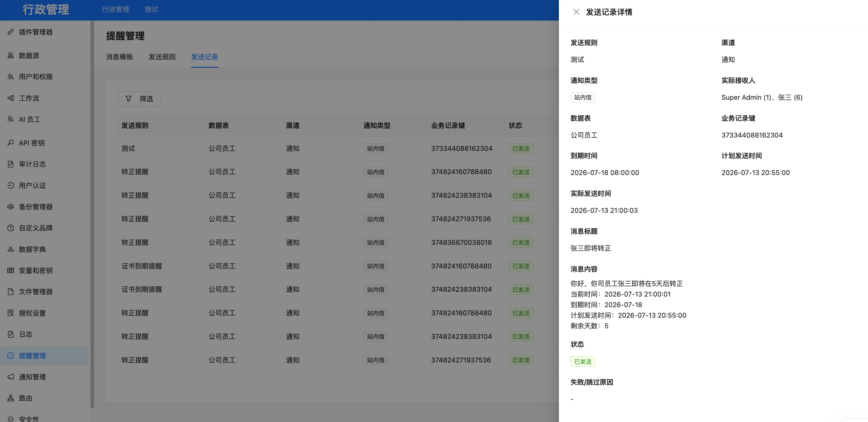Click the 到期时间 value 2026-07-18 08:00:00
Screen dimensions: 868x422
point(605,172)
